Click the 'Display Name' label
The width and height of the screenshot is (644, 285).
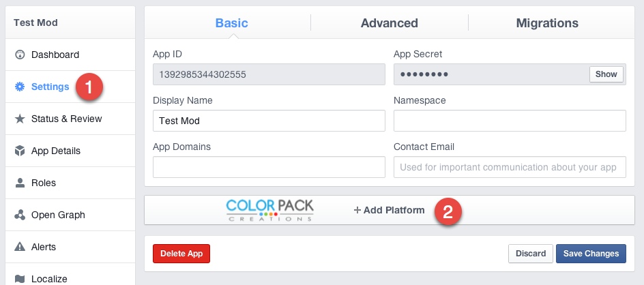pyautogui.click(x=182, y=100)
